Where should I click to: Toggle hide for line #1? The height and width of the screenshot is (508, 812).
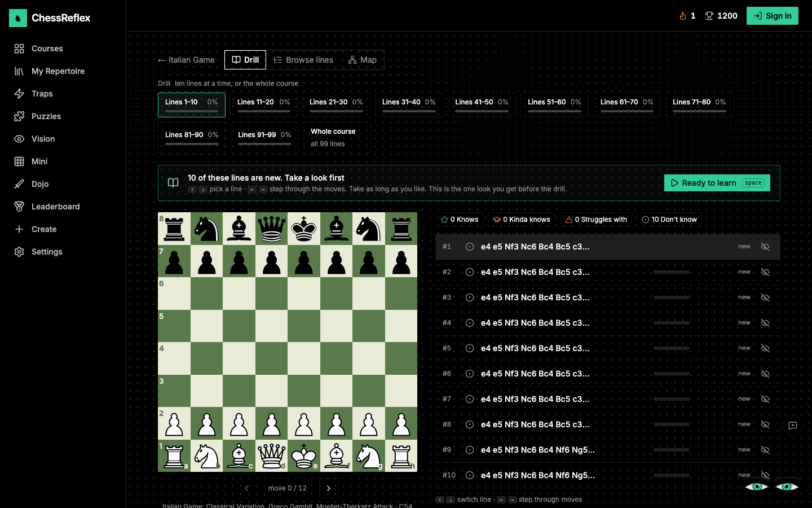click(765, 247)
